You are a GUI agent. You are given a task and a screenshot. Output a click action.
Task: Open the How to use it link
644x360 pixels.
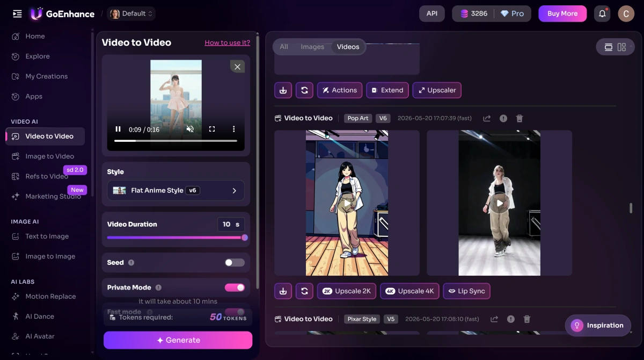click(x=228, y=43)
